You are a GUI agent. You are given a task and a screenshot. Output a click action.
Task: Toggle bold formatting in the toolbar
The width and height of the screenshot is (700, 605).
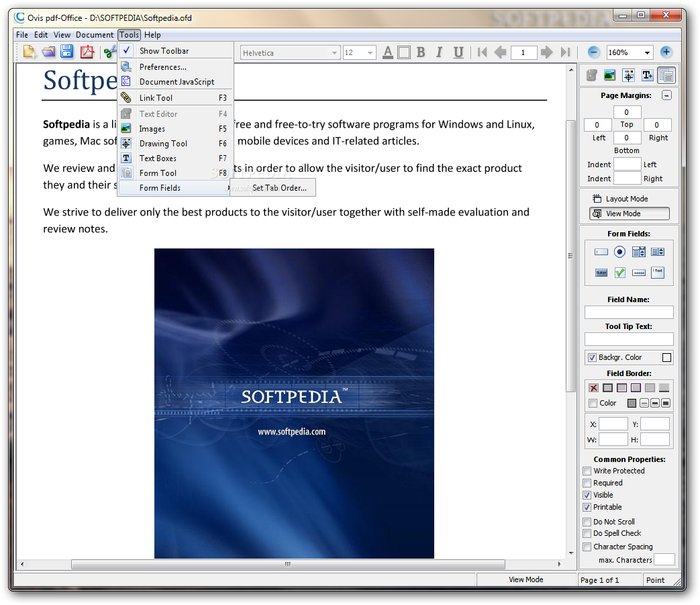click(421, 52)
